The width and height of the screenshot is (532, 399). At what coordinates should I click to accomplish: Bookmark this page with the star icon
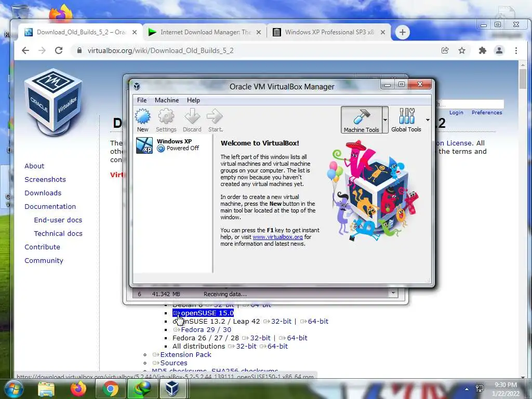click(462, 50)
